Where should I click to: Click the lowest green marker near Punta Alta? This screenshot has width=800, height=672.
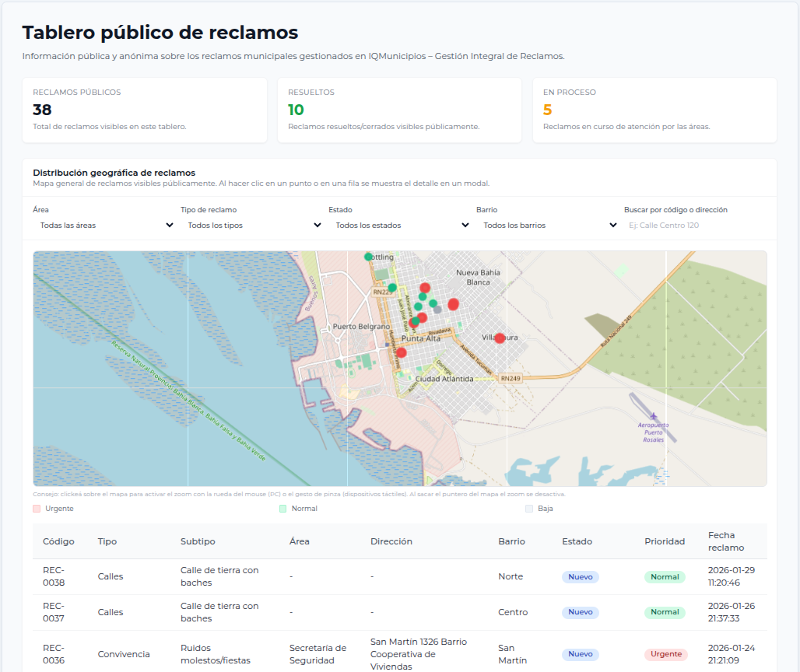click(416, 322)
